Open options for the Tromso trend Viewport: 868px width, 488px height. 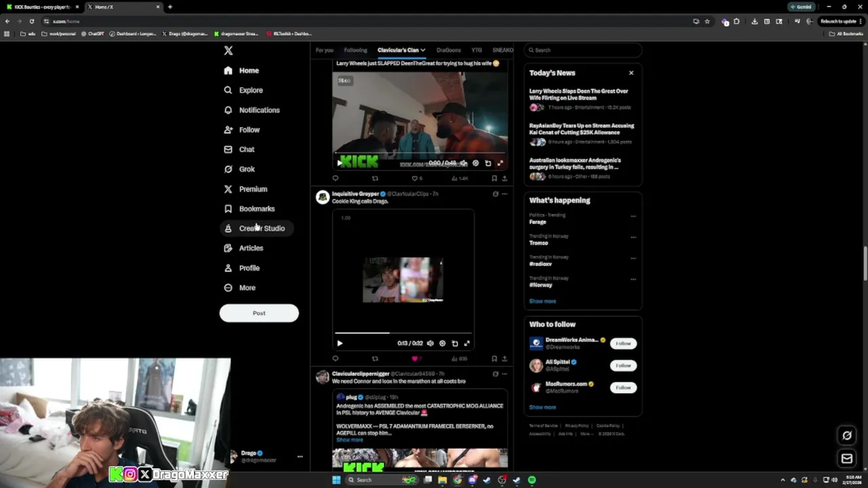pyautogui.click(x=633, y=237)
